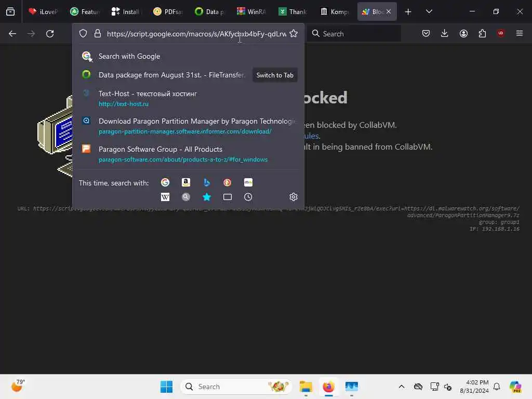Open muted volume tray icon
The height and width of the screenshot is (399, 532).
pos(448,387)
